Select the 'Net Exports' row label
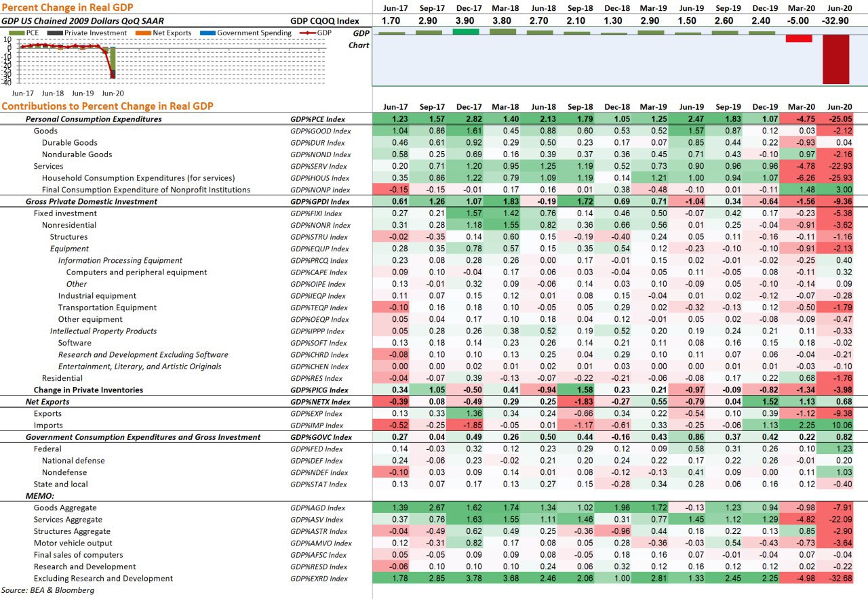The image size is (868, 599). [x=47, y=402]
